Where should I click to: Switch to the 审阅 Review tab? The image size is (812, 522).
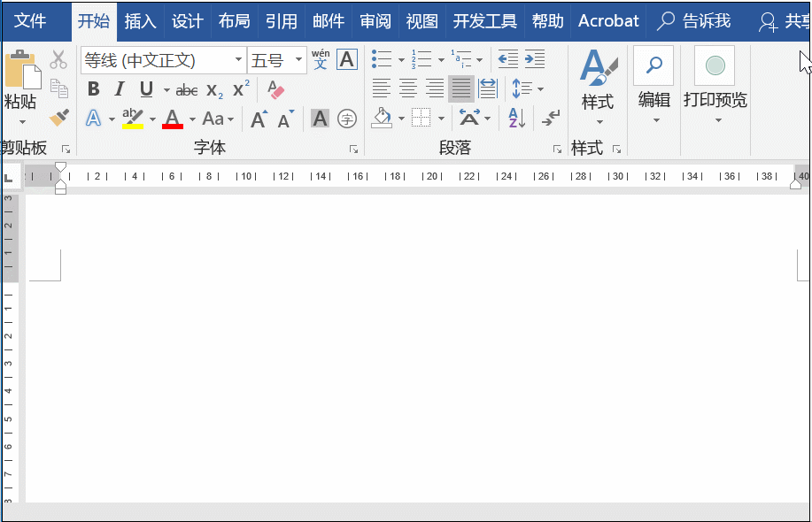coord(375,21)
